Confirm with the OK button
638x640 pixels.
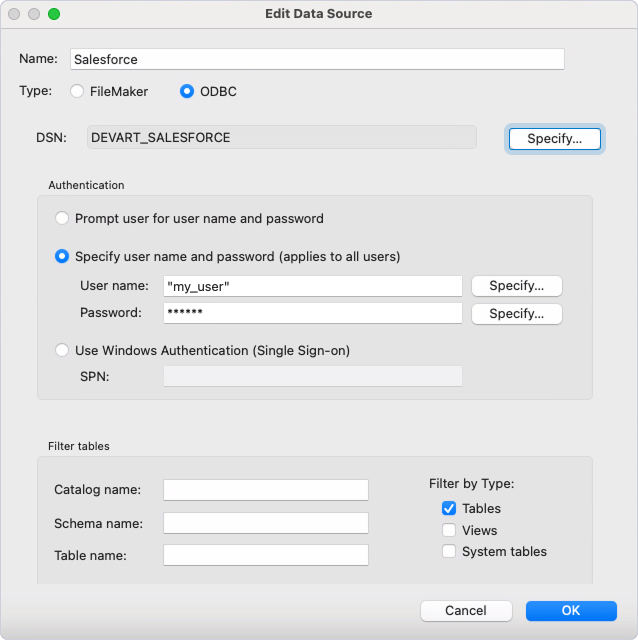(x=571, y=611)
